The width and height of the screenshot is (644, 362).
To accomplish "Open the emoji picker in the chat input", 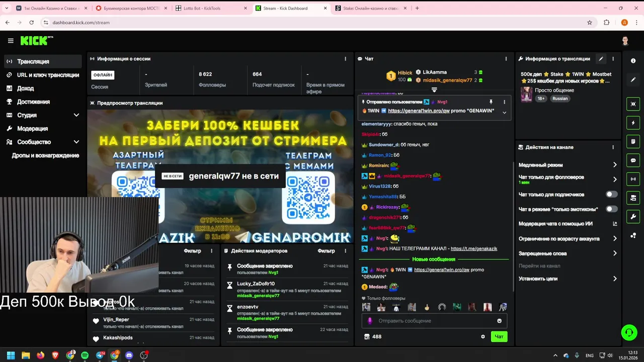I will click(x=499, y=321).
